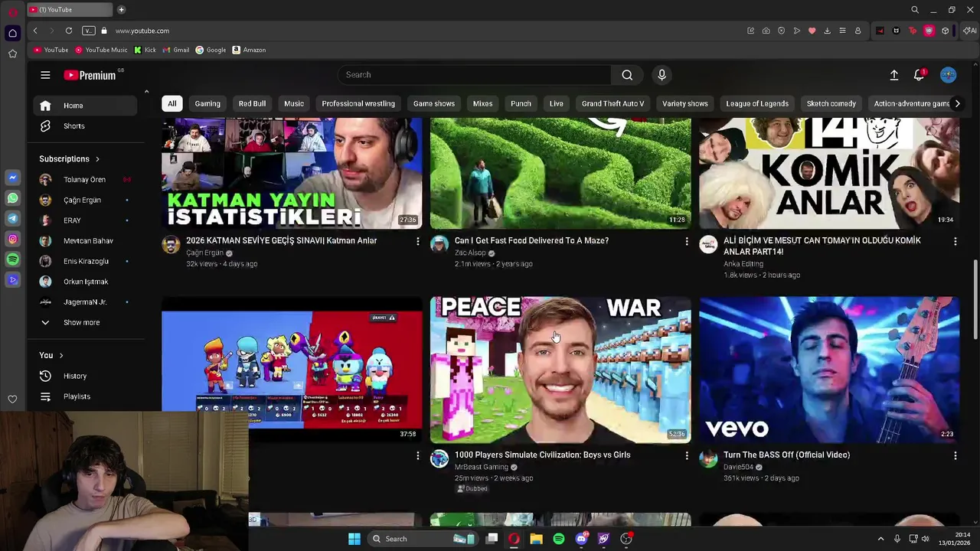The width and height of the screenshot is (980, 551).
Task: Open History in sidebar
Action: [86, 376]
